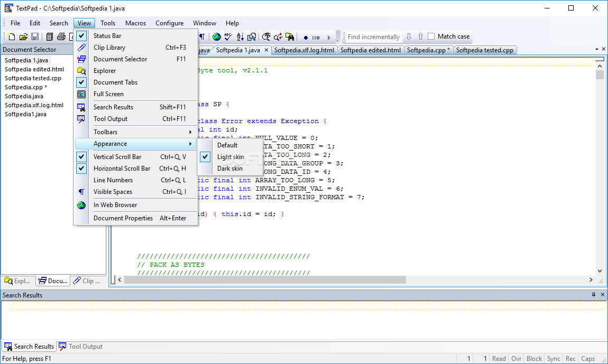Select Softpedia edited.html in Document Selector list

(34, 69)
